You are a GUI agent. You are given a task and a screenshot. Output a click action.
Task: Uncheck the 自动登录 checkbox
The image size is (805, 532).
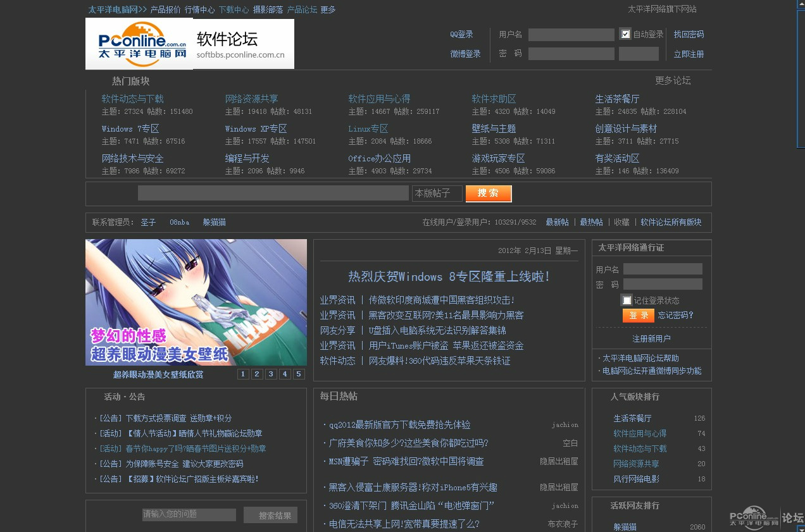(626, 34)
